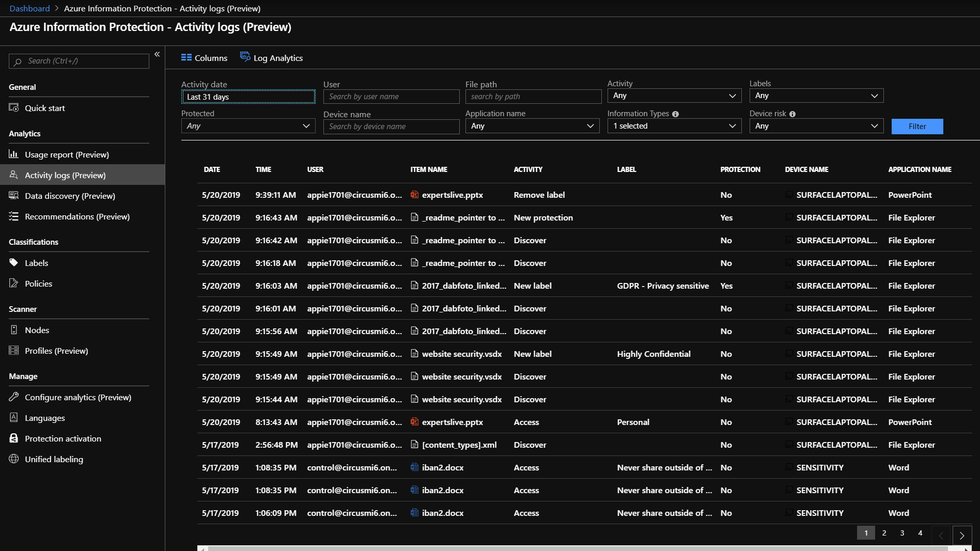Click the Search by user name field
Image resolution: width=980 pixels, height=551 pixels.
pos(391,97)
